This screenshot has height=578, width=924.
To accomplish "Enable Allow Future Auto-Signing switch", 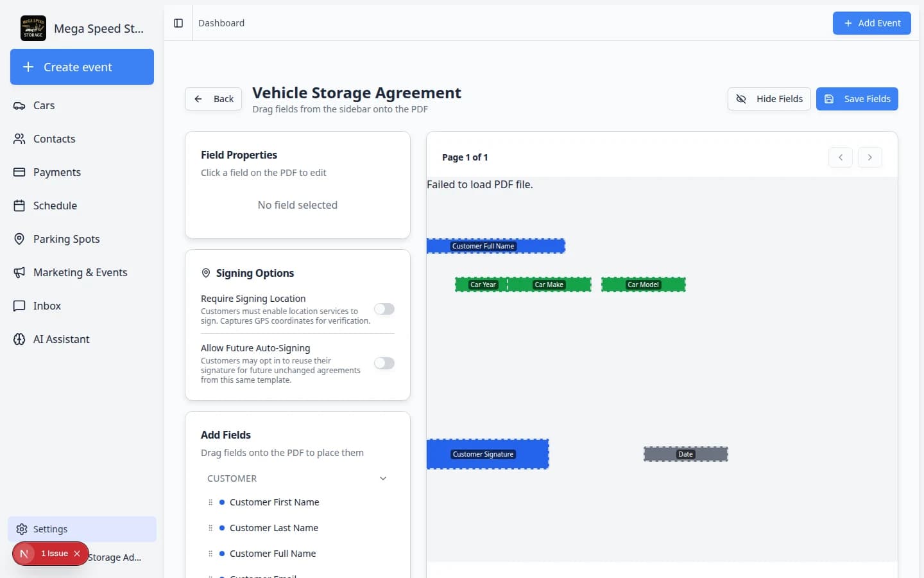I will (x=384, y=363).
